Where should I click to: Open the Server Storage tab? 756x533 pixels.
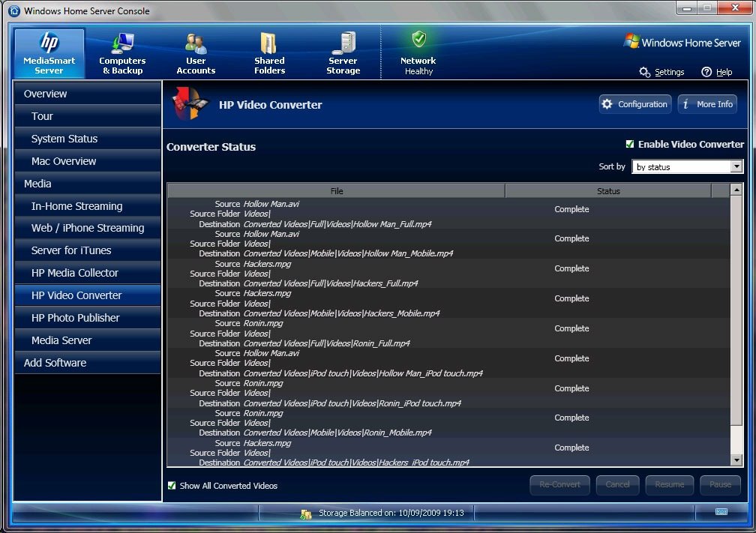(x=343, y=53)
